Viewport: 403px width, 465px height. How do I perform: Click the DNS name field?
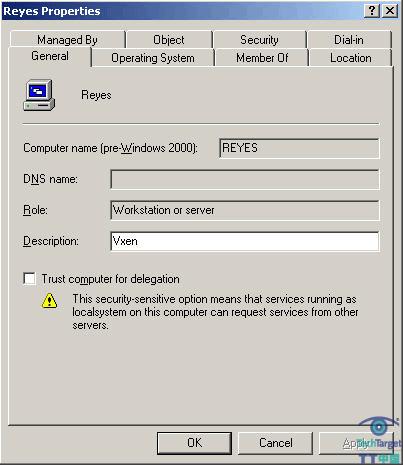pos(245,179)
